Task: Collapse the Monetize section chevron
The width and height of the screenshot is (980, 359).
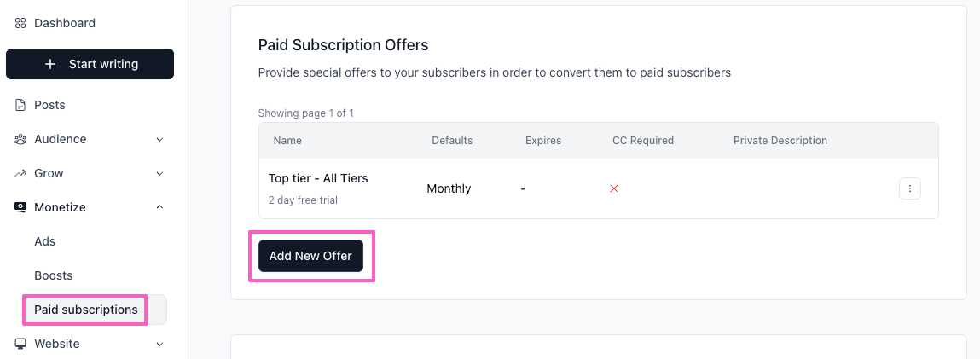Action: pyautogui.click(x=159, y=207)
